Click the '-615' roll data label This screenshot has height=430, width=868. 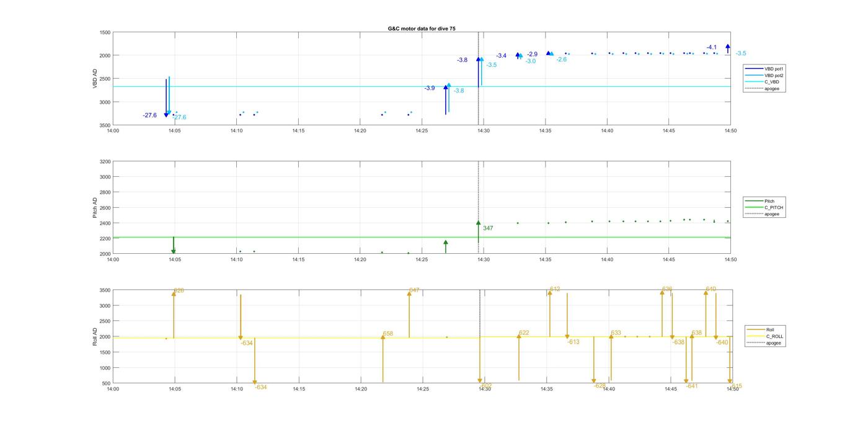(x=737, y=386)
